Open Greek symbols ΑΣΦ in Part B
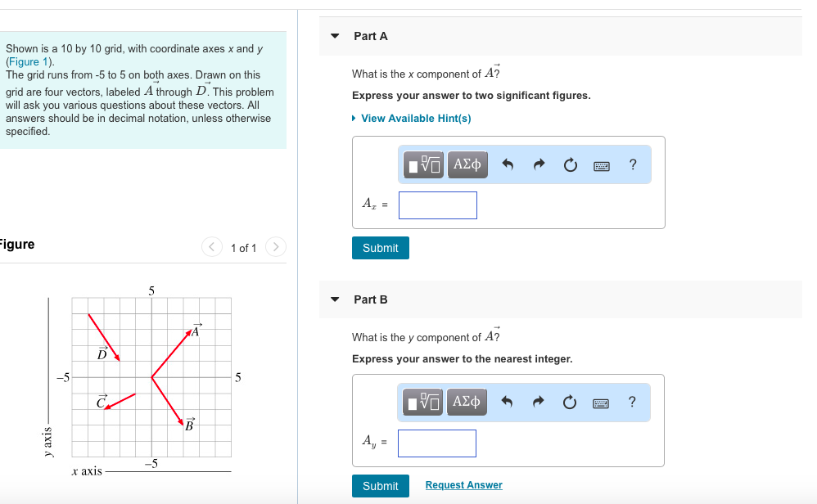This screenshot has height=504, width=817. tap(467, 402)
